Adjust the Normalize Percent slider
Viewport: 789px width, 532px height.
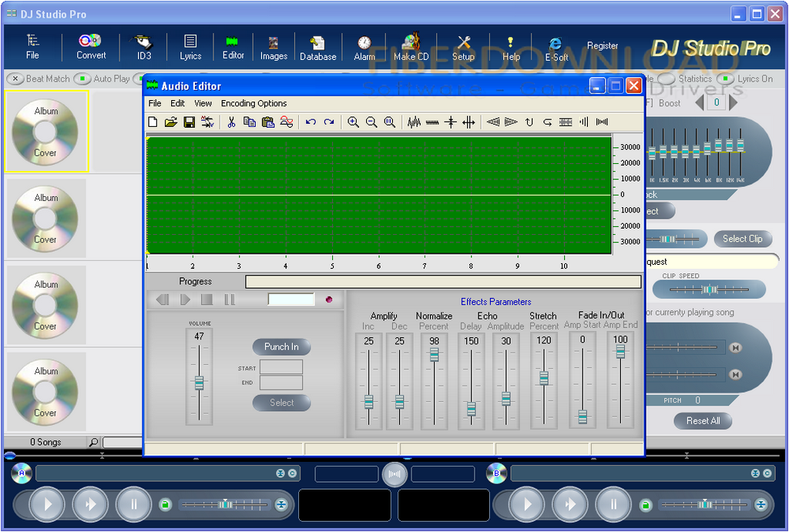pyautogui.click(x=433, y=353)
